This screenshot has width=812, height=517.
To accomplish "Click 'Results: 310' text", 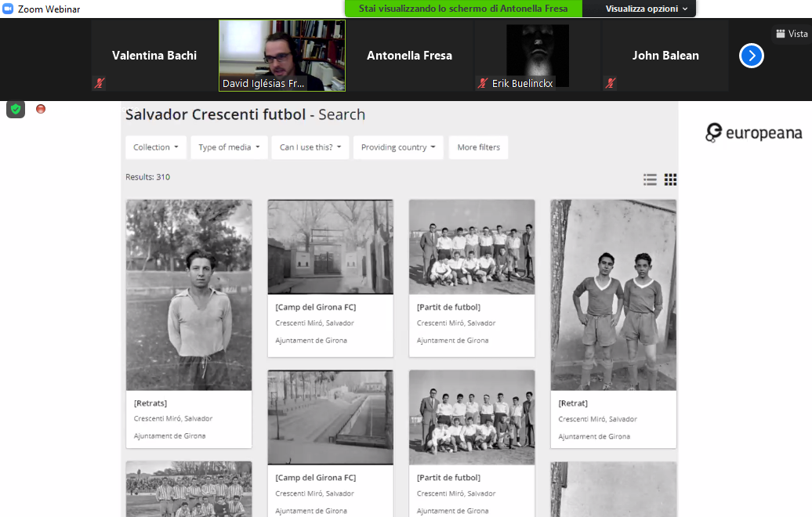I will pos(147,177).
